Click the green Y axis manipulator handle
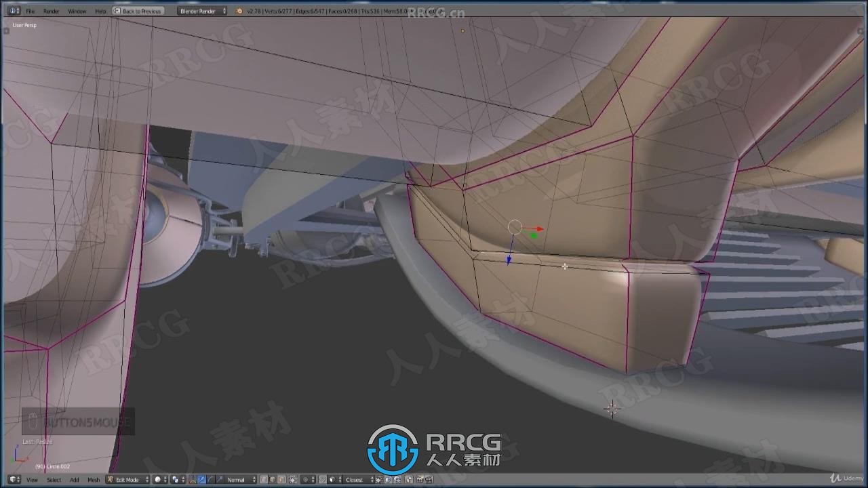Image resolution: width=868 pixels, height=488 pixels. (x=534, y=236)
